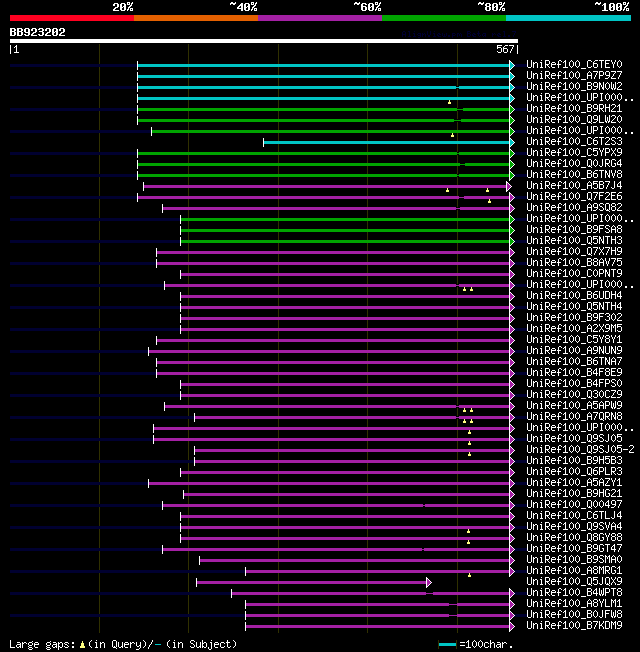Select the UniRef100_Q5NTH3 label
The image size is (640, 652).
(574, 240)
